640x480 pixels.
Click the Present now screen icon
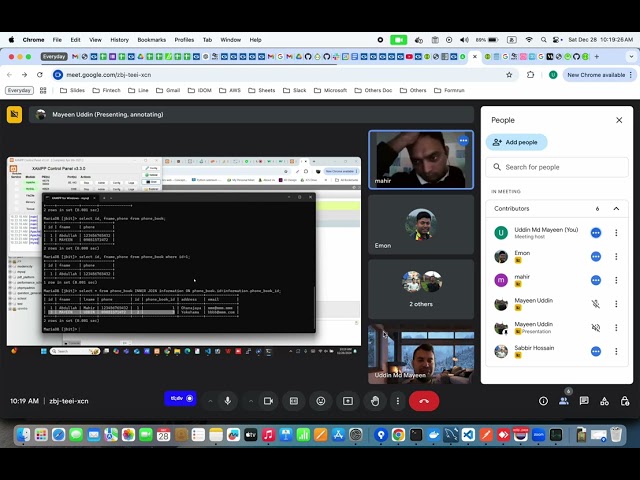tap(348, 401)
